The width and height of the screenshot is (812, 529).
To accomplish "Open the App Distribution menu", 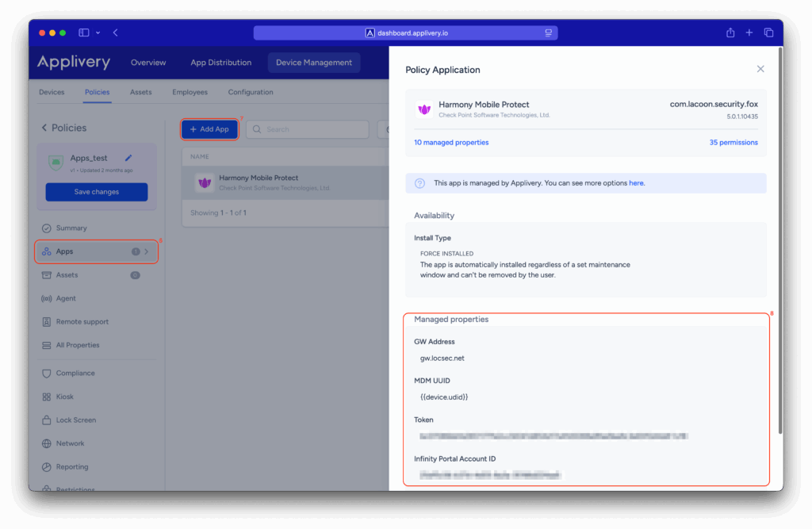I will click(220, 63).
